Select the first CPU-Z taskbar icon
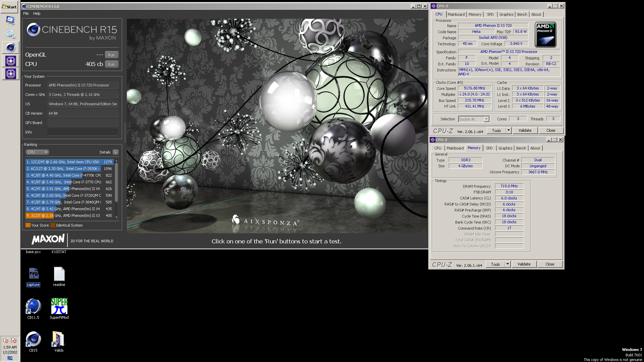 (11, 61)
